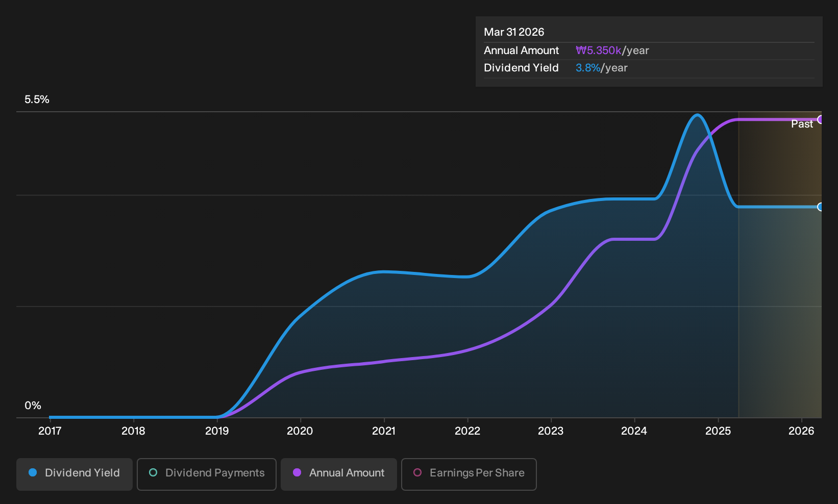The image size is (838, 504).
Task: Click the 2025 x-axis label
Action: coord(718,431)
